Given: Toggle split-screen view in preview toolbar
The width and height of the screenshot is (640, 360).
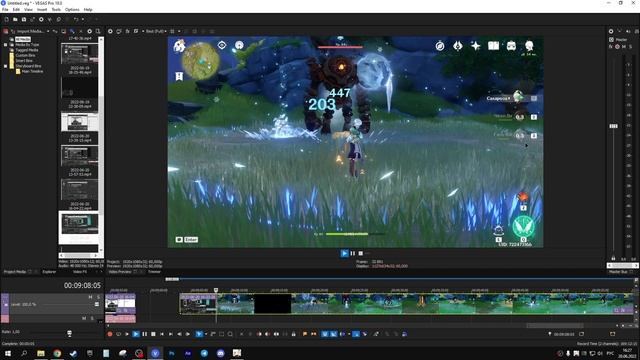Looking at the screenshot, I should click(136, 31).
